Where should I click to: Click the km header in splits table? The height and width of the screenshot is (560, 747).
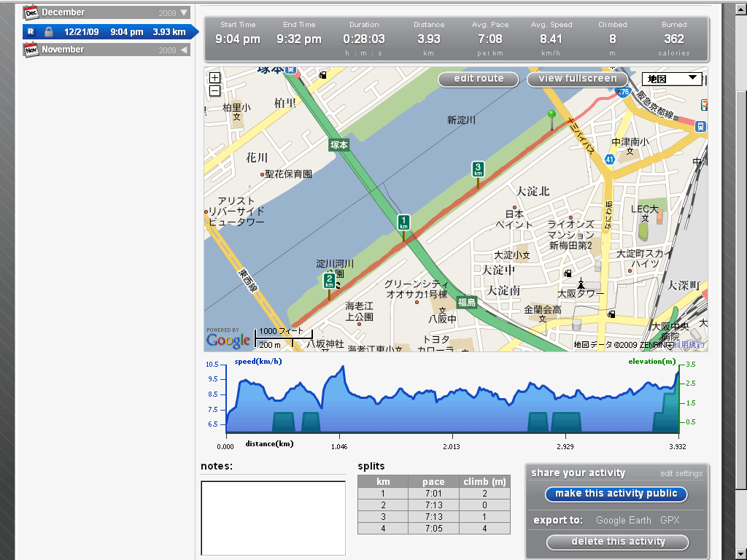tap(383, 481)
